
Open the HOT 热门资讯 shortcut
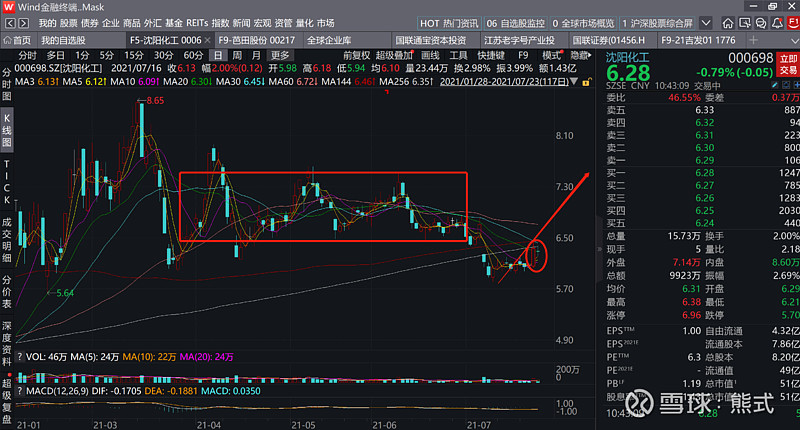pos(449,23)
